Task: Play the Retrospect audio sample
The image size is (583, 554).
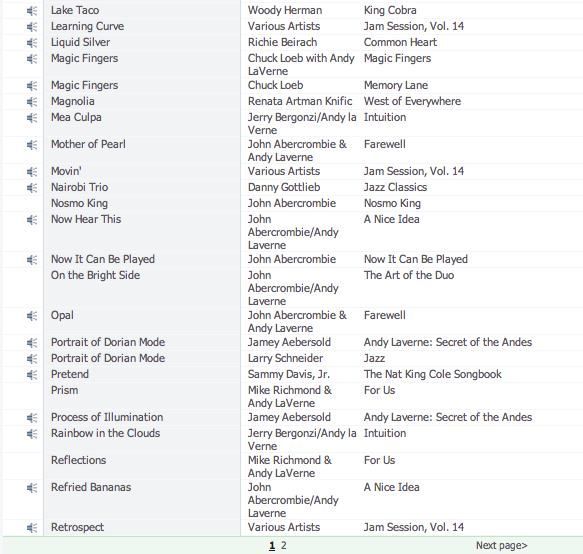Action: (32, 528)
